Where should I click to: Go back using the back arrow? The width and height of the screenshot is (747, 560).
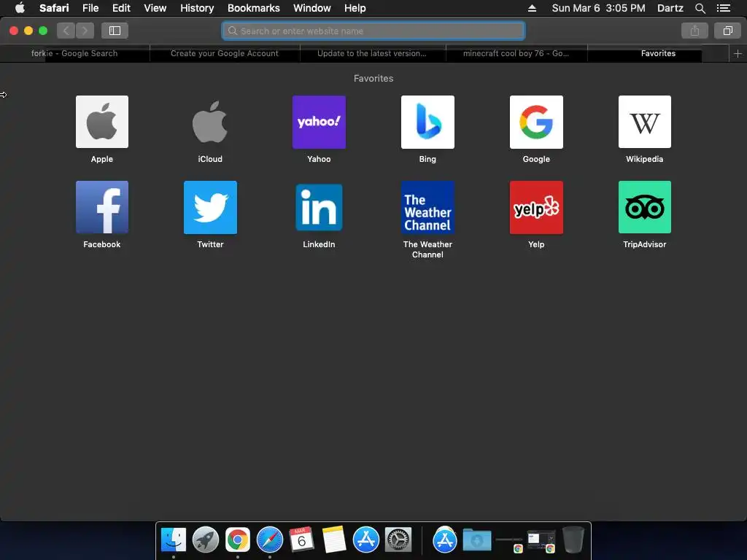tap(66, 31)
